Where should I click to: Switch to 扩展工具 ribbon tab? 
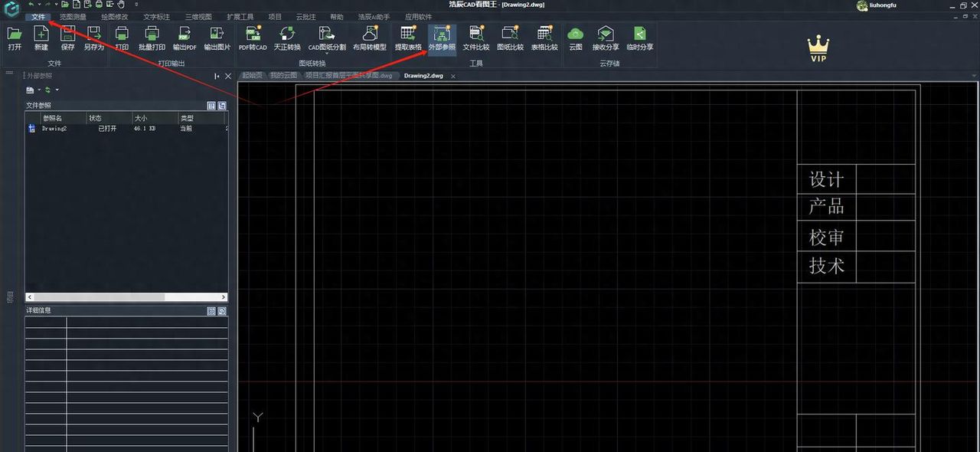240,17
